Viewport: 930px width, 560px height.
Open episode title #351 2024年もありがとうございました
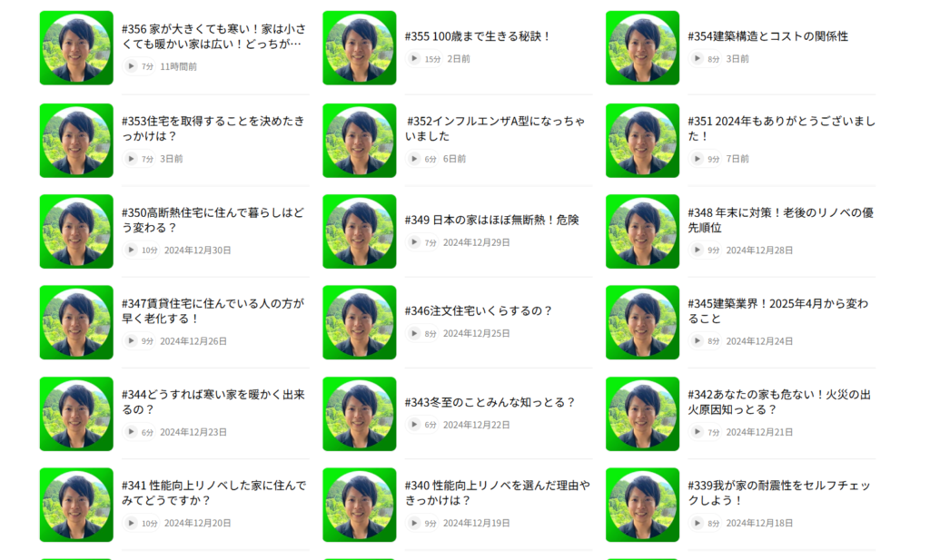pyautogui.click(x=781, y=129)
